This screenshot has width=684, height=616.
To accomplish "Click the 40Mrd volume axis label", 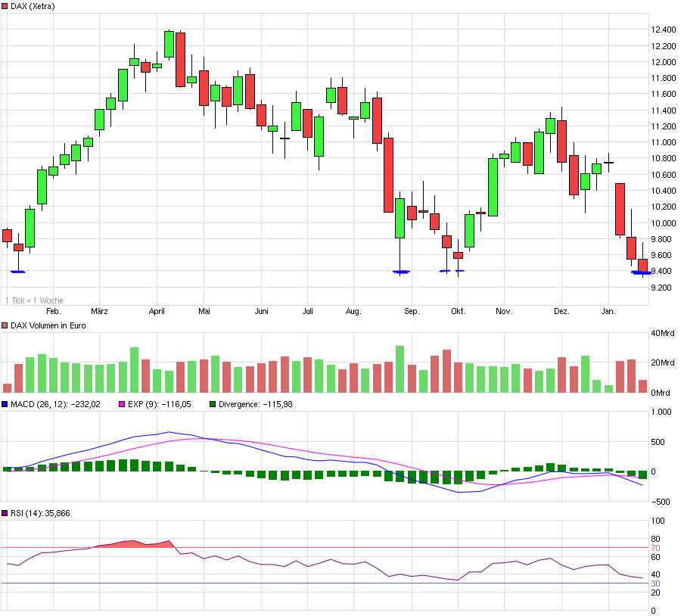I will pos(663,333).
